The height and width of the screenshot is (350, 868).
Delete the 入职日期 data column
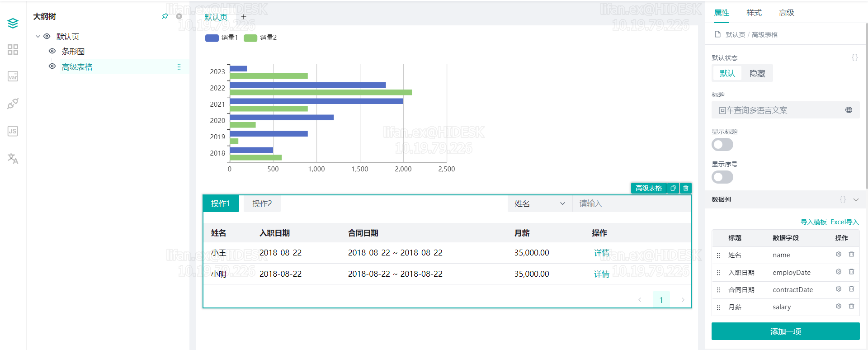[x=851, y=272]
